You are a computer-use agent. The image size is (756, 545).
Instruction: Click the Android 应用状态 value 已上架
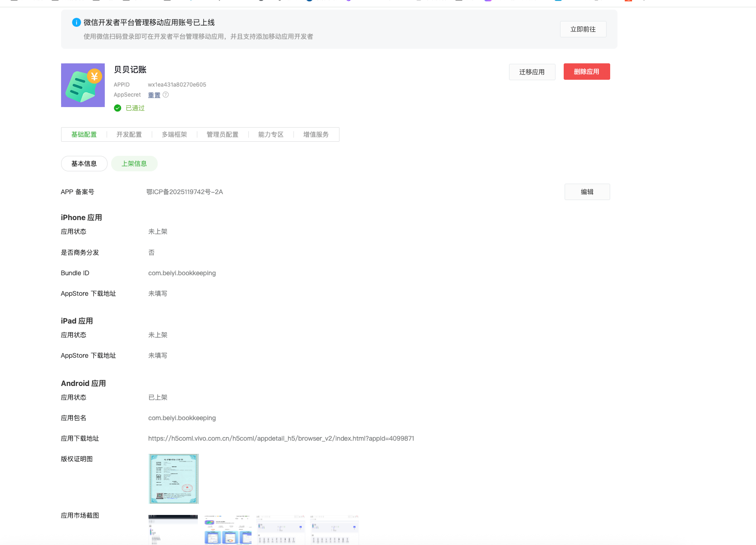click(x=158, y=397)
